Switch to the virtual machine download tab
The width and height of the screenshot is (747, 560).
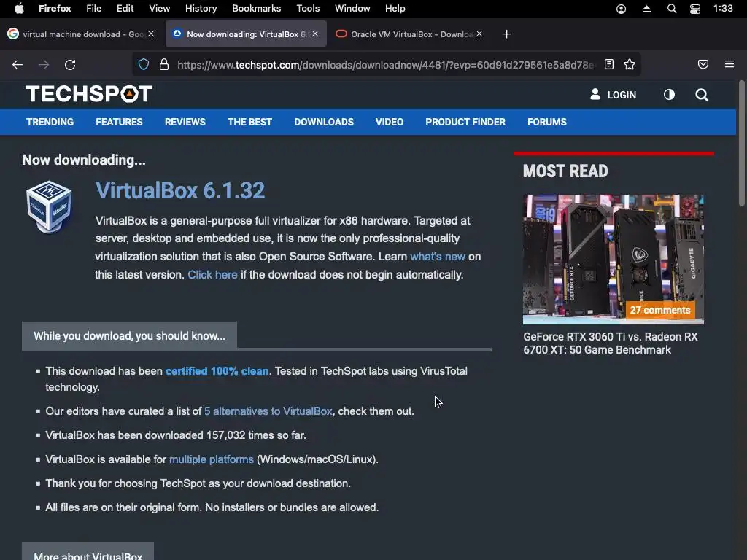(x=80, y=34)
